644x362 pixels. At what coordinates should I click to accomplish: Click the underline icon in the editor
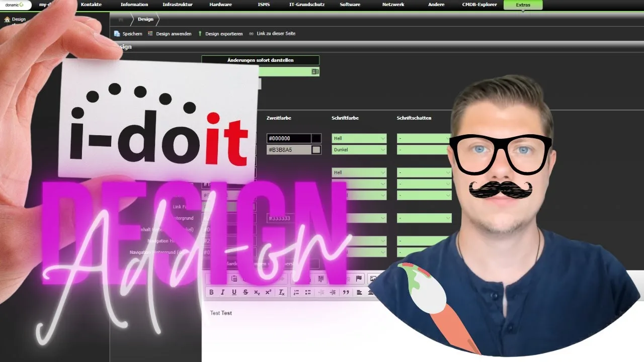click(234, 292)
